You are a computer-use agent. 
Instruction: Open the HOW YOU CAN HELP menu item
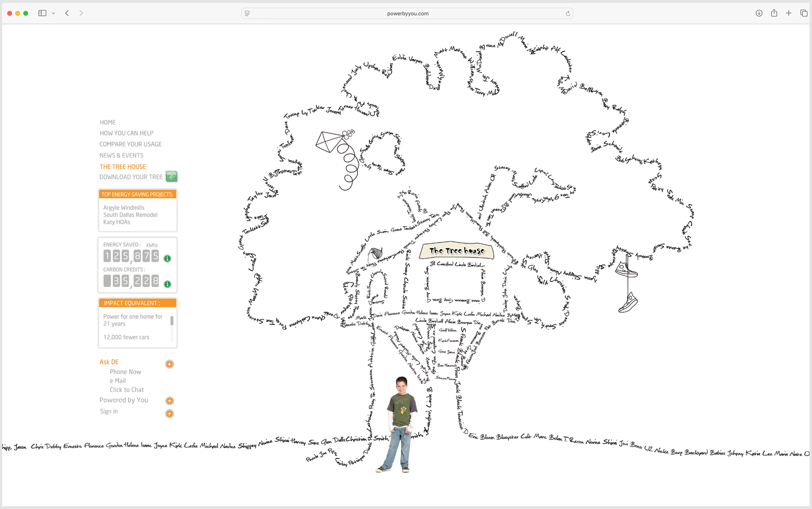[127, 133]
